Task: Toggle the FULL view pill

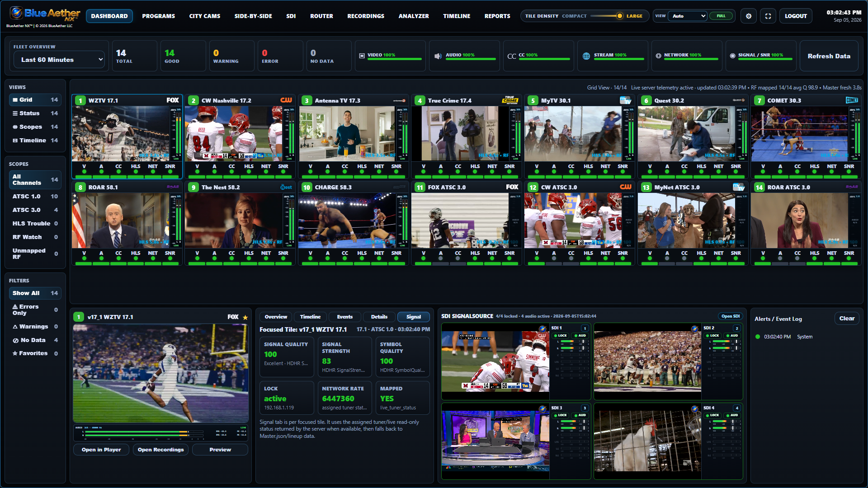Action: [x=721, y=16]
